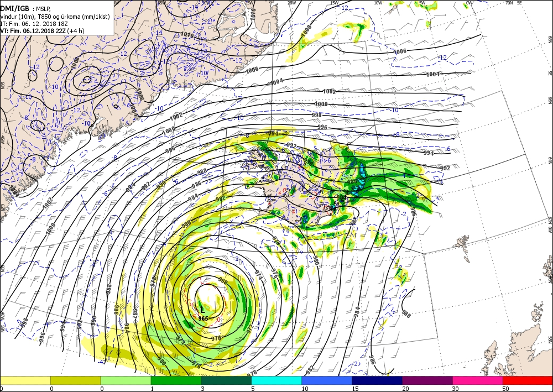Click the '968' isobar label
This screenshot has height=392, width=553.
(223, 281)
